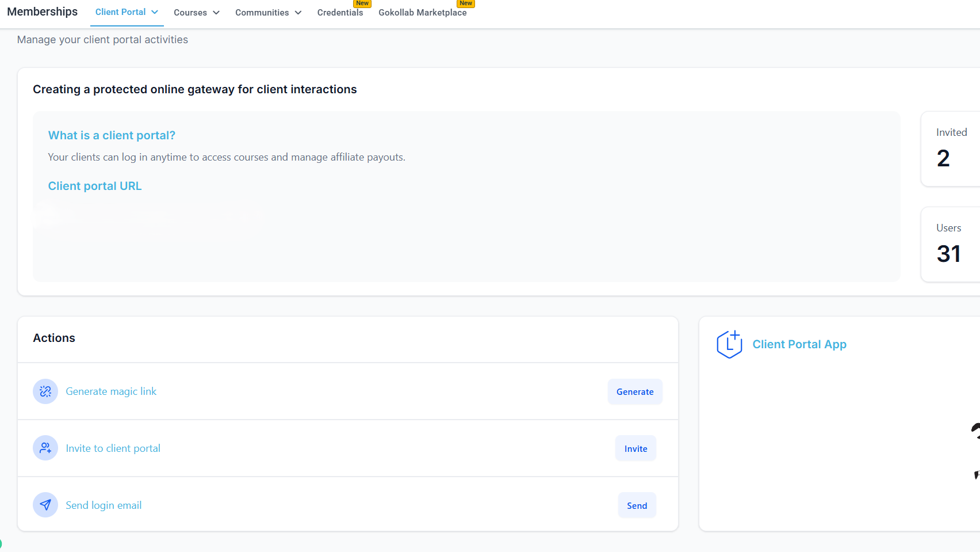Click the Send button

coord(637,505)
